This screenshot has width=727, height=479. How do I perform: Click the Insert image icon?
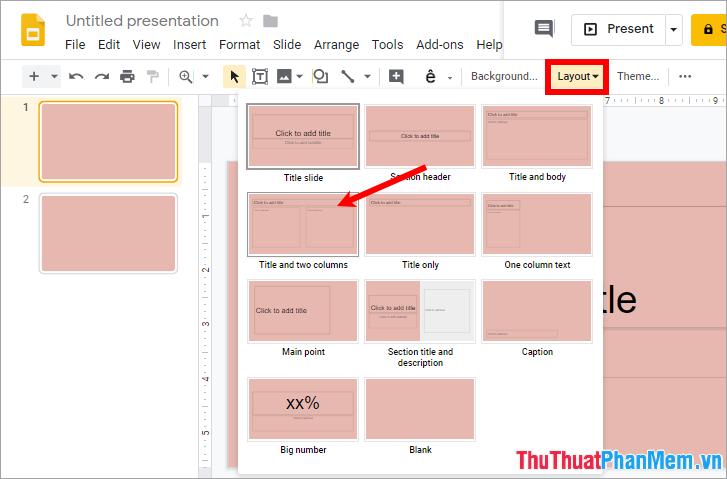(284, 77)
